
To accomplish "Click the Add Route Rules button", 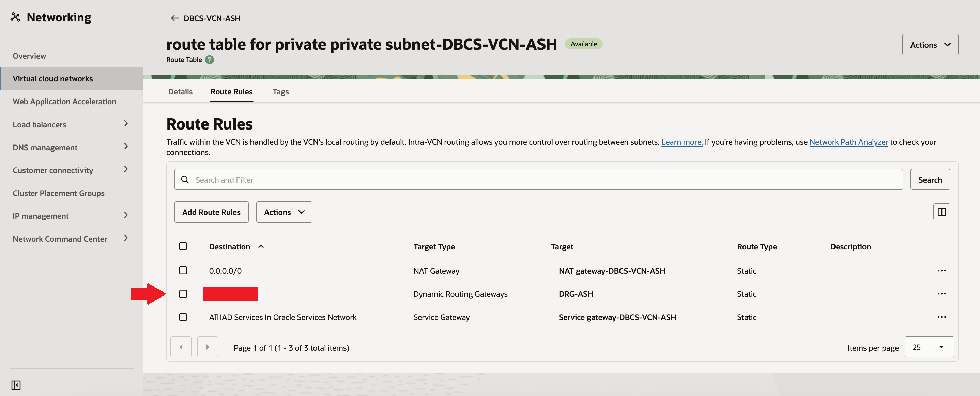I will pyautogui.click(x=211, y=212).
